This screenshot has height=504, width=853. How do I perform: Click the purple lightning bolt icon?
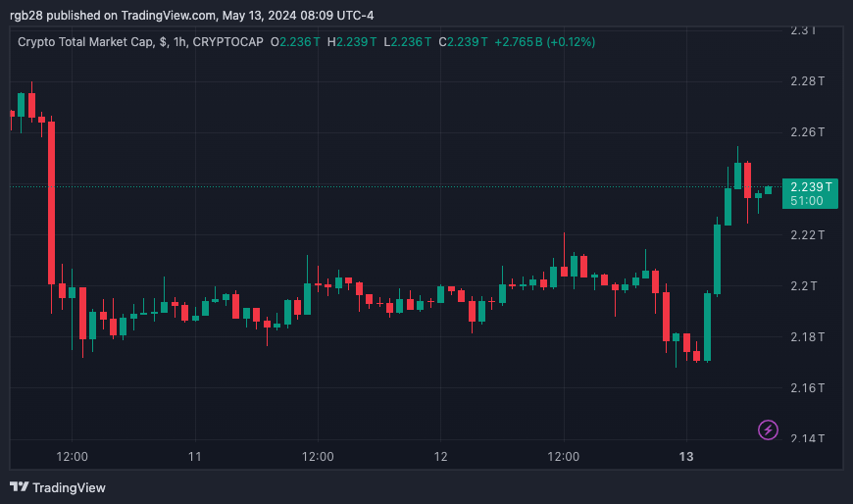769,429
